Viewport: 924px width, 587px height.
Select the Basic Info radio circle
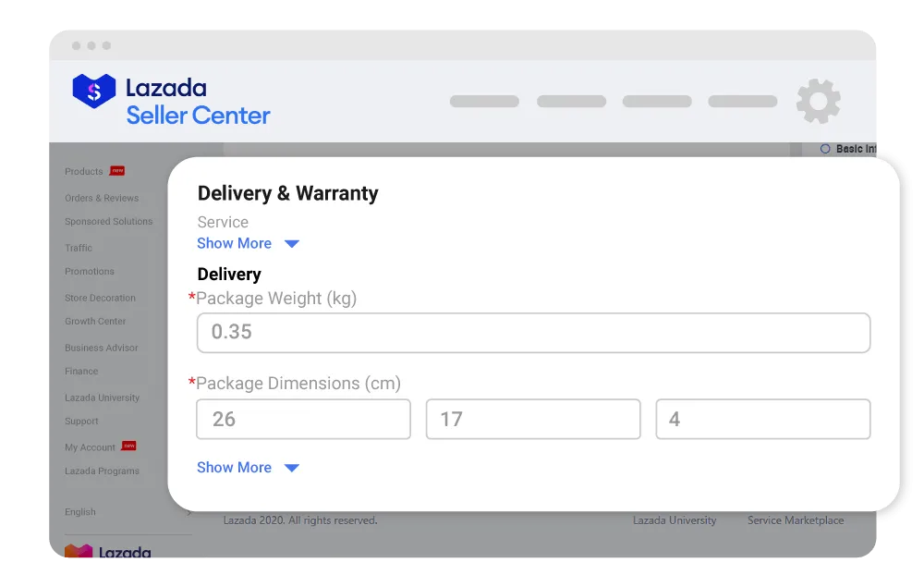click(x=825, y=149)
